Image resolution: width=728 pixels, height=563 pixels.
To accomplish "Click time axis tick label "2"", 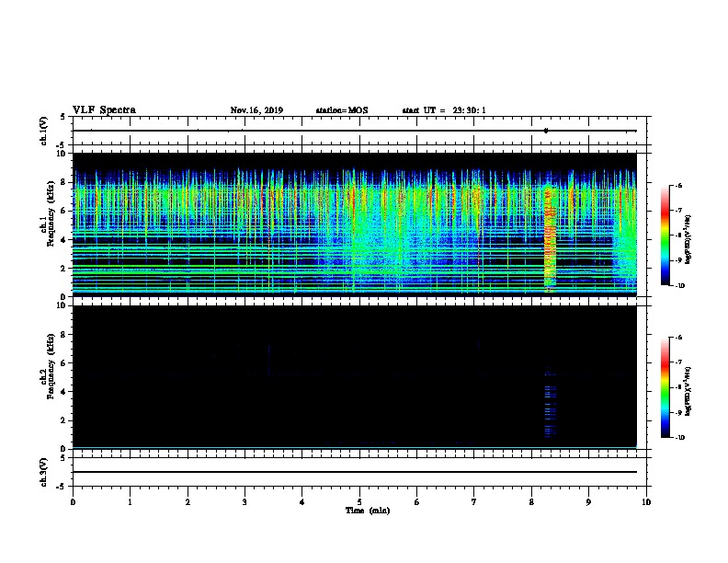I will point(188,501).
